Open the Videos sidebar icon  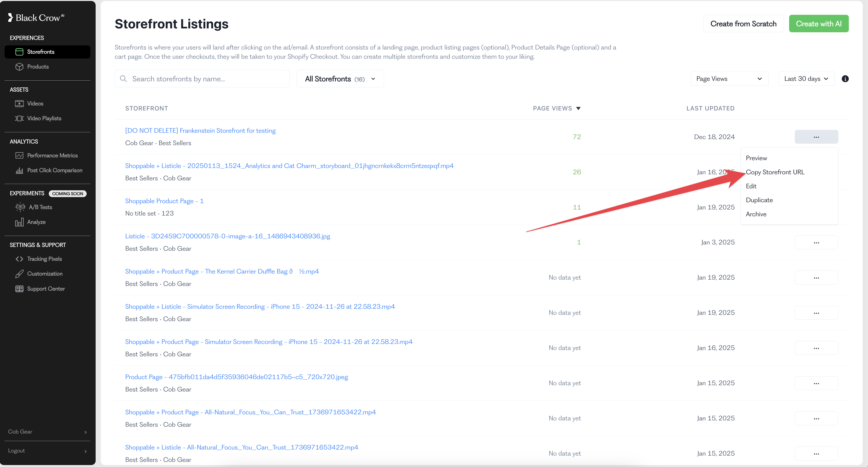19,103
